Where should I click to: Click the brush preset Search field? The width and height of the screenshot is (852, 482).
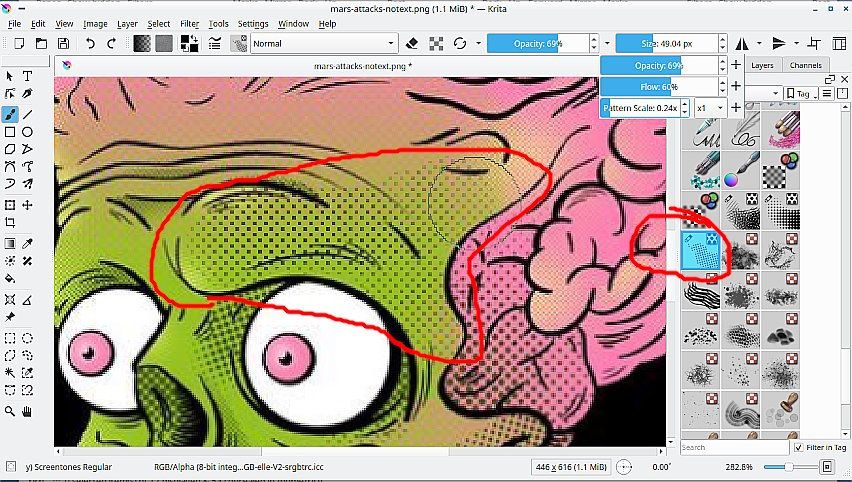pyautogui.click(x=735, y=447)
